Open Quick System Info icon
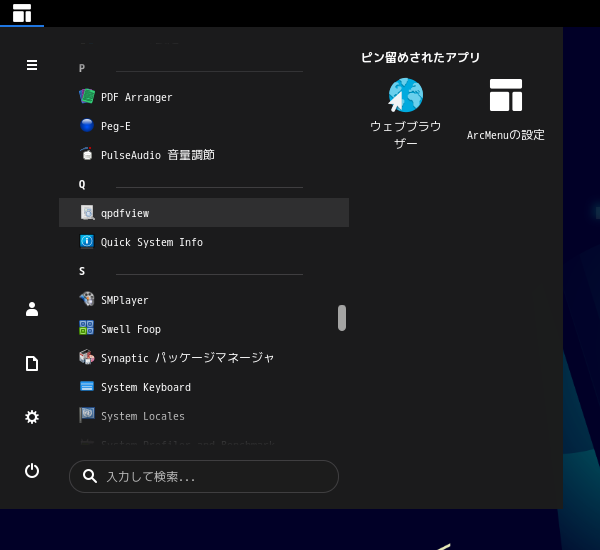This screenshot has height=550, width=600. 87,242
